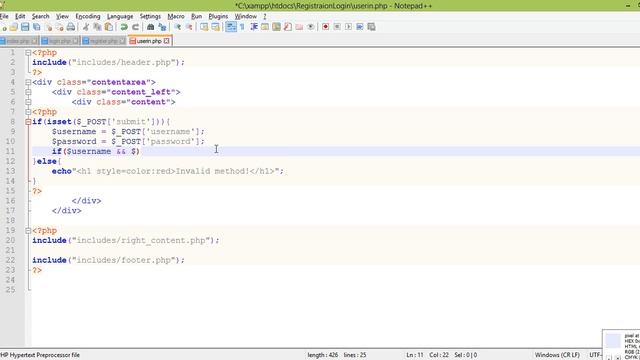Click the Close document toolbar icon

click(49, 27)
